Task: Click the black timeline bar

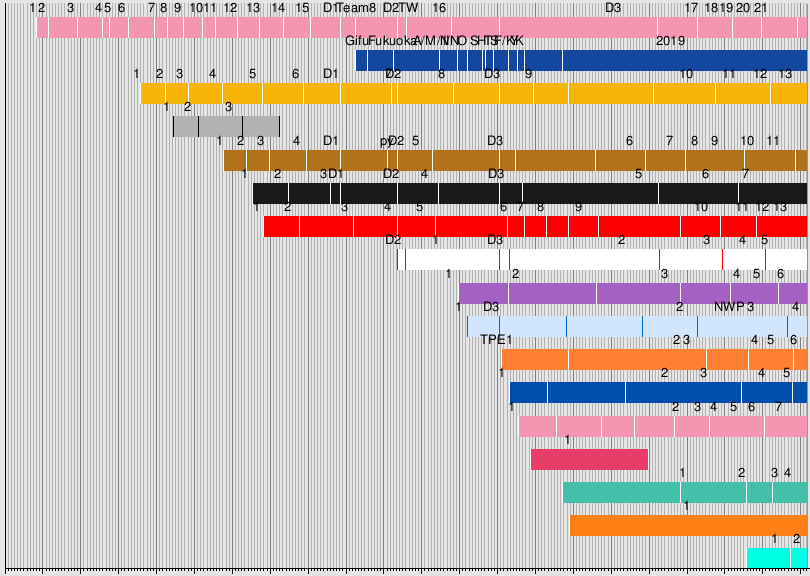Action: tap(529, 193)
